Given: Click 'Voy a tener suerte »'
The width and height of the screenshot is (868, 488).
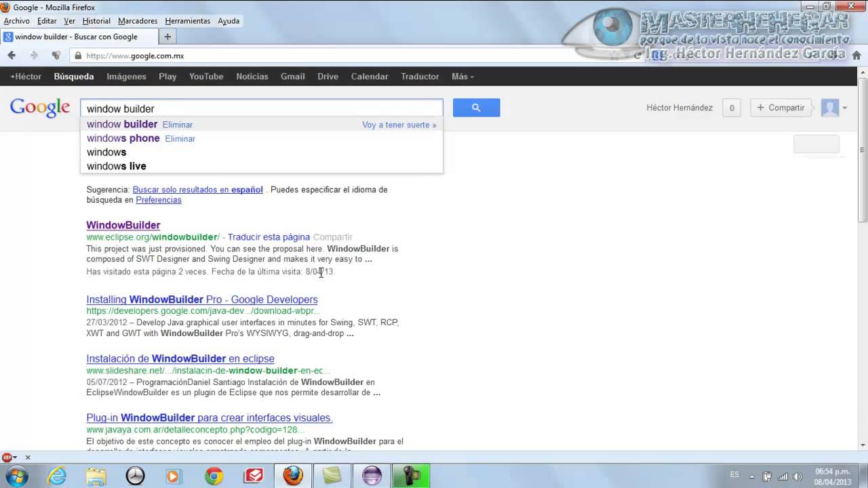Looking at the screenshot, I should click(x=399, y=125).
